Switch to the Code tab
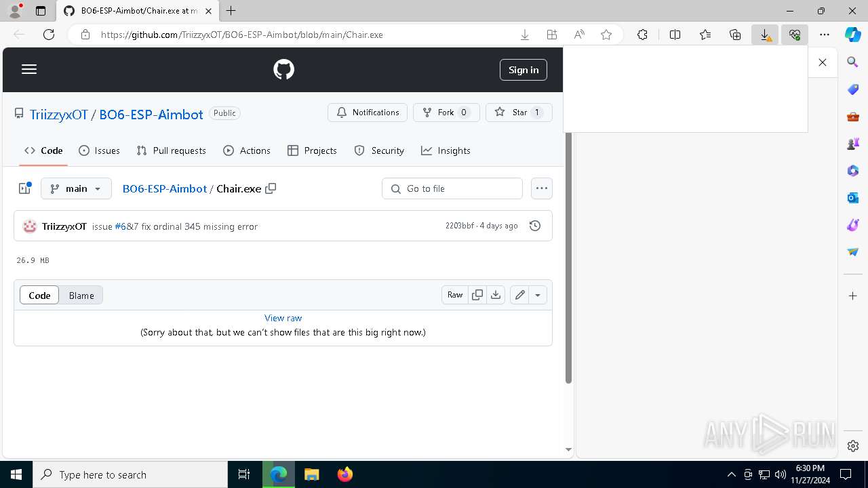 [x=43, y=150]
